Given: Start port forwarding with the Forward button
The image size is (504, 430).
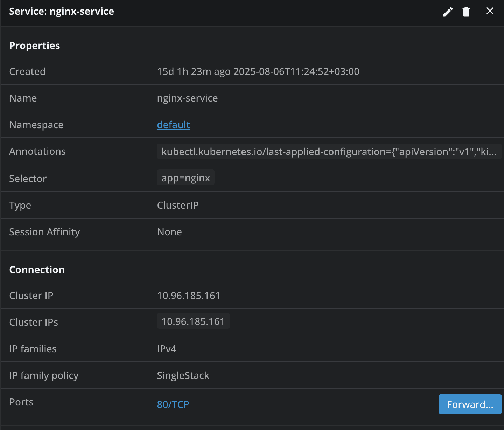Looking at the screenshot, I should click(470, 404).
